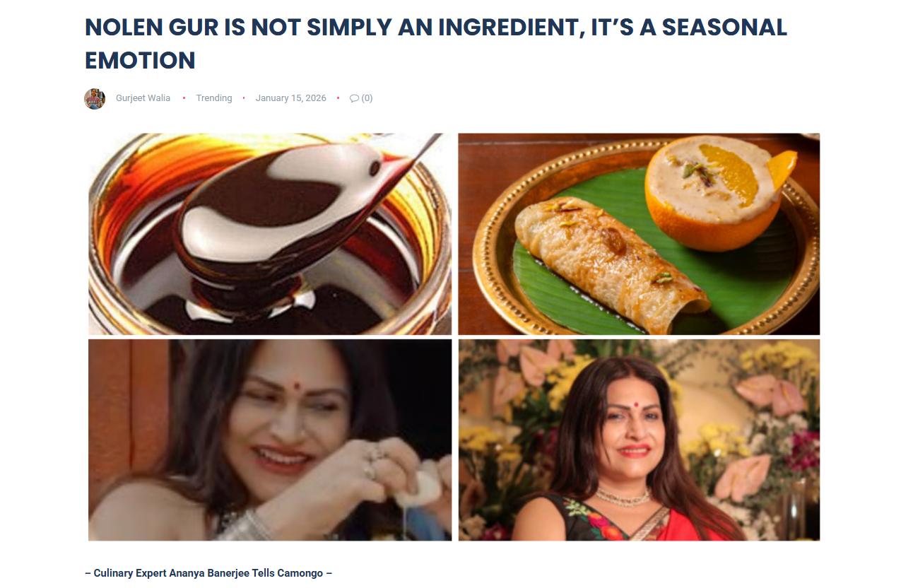
Task: Open the nolen gur syrup image
Action: (x=270, y=234)
